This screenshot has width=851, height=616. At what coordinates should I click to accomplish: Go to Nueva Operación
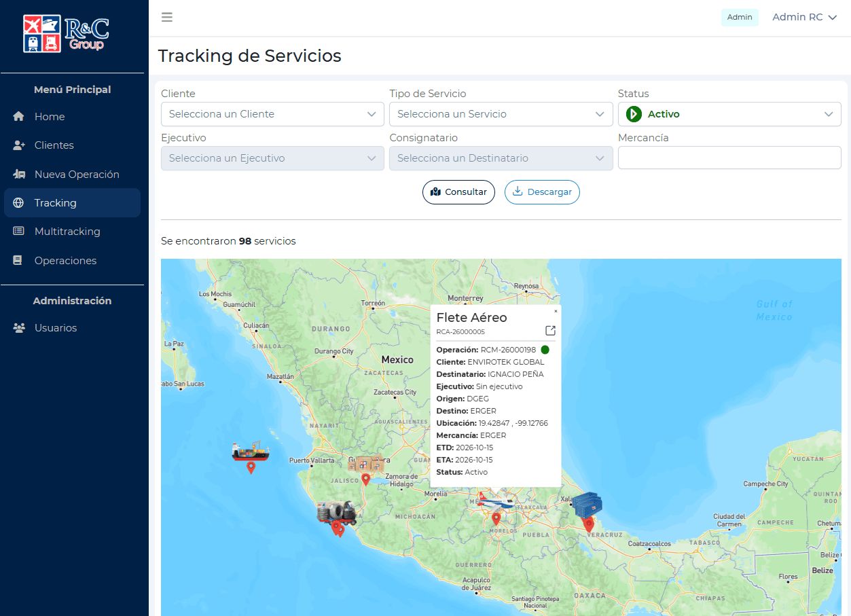(72, 175)
